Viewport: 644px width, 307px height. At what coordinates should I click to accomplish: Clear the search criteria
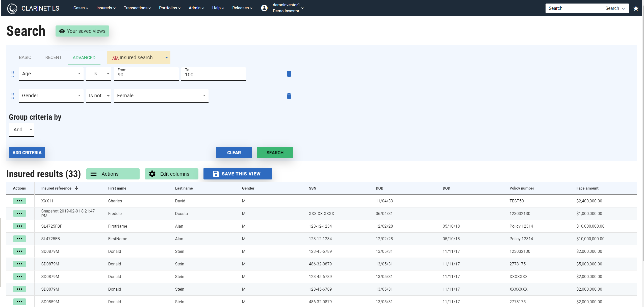coord(234,153)
